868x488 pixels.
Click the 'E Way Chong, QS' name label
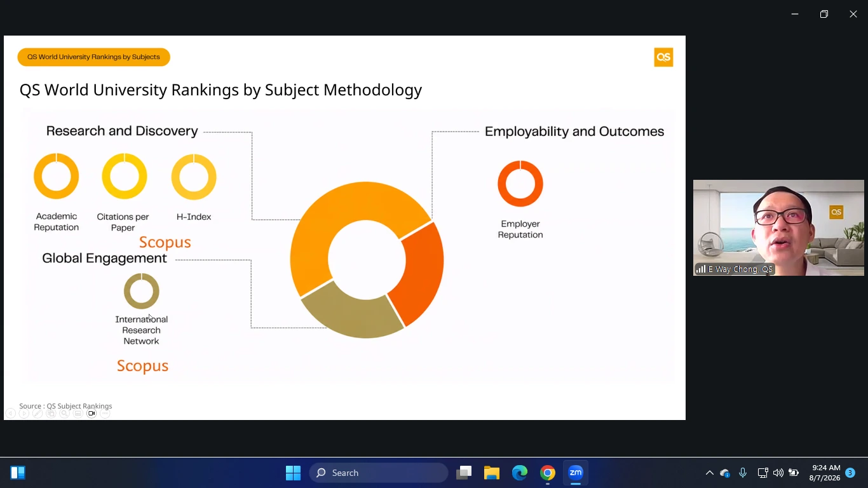pyautogui.click(x=740, y=269)
